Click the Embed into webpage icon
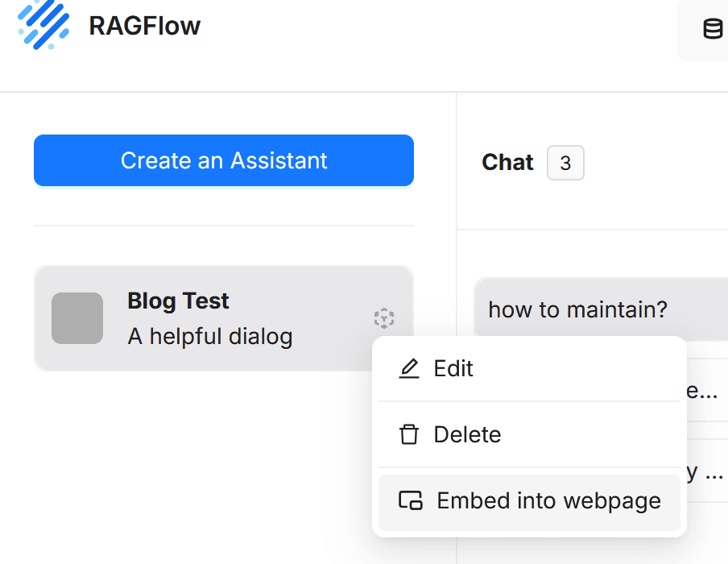 click(x=411, y=500)
